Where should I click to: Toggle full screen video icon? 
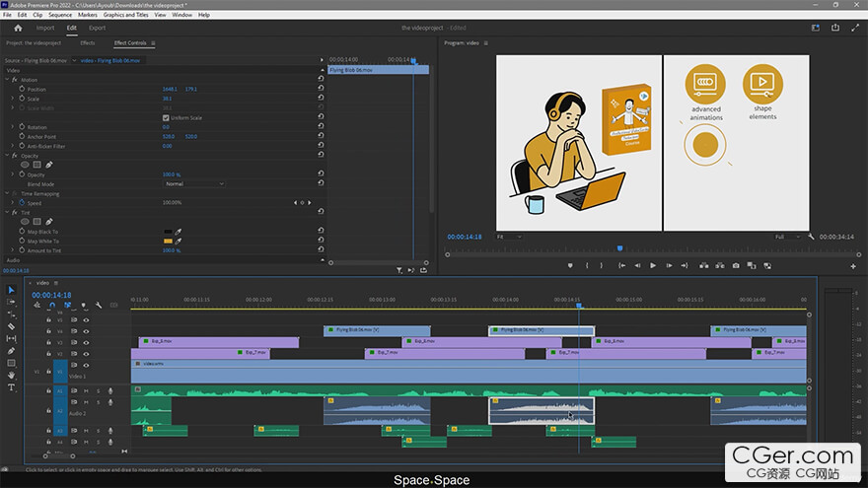point(855,28)
